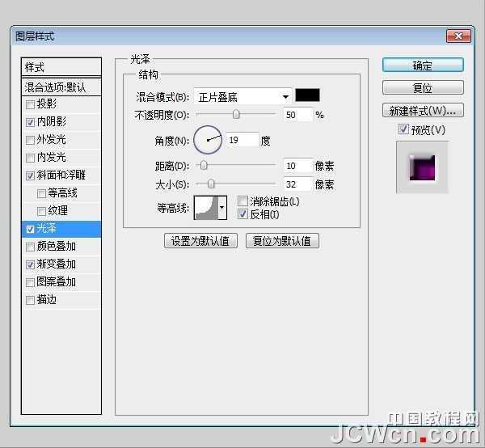
Task: Click the 不透明度 slider handle
Action: [236, 115]
